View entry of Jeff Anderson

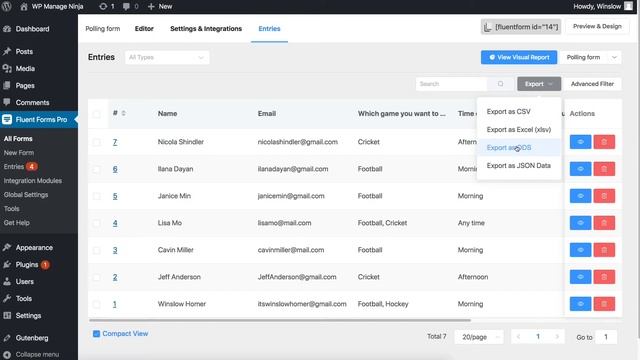580,277
